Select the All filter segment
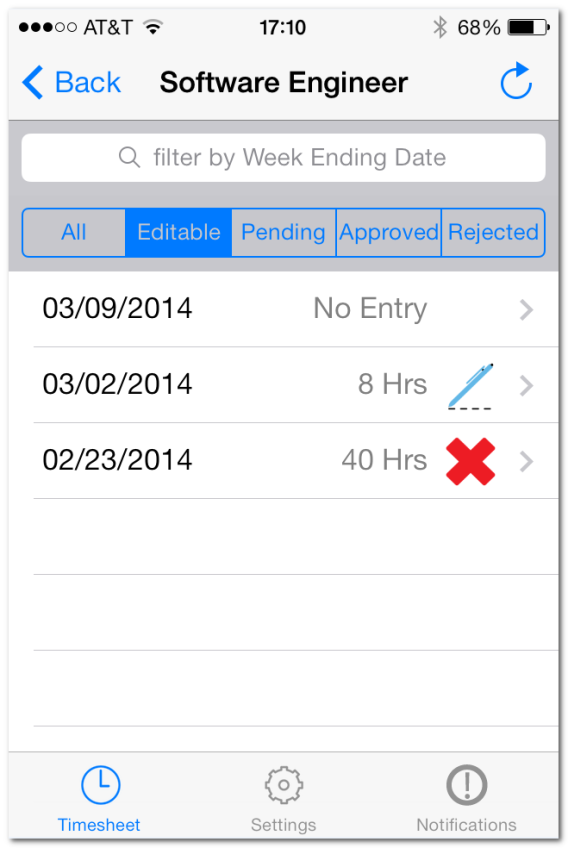Image resolution: width=568 pixels, height=848 pixels. (74, 233)
